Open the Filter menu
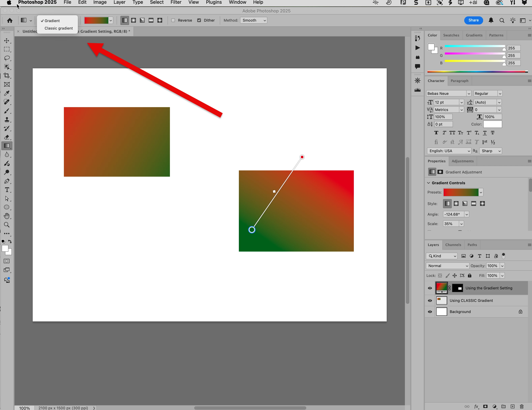The height and width of the screenshot is (410, 532). 176,2
